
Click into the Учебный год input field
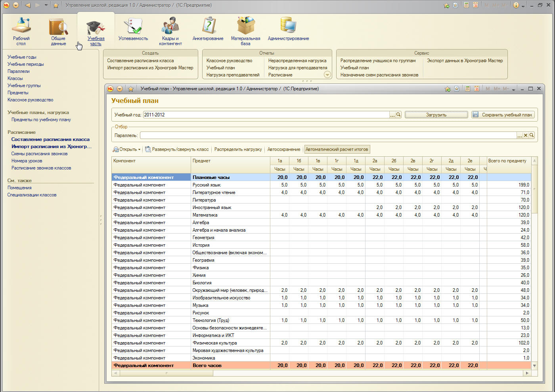pyautogui.click(x=266, y=114)
